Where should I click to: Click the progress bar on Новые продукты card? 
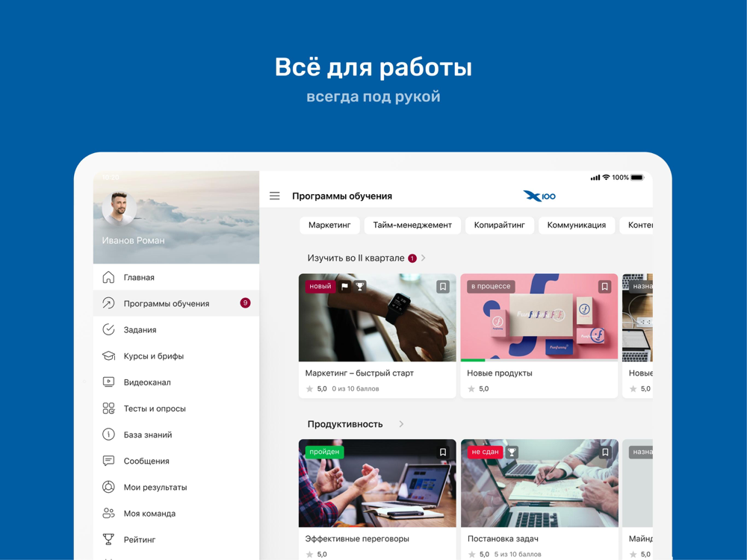[539, 360]
